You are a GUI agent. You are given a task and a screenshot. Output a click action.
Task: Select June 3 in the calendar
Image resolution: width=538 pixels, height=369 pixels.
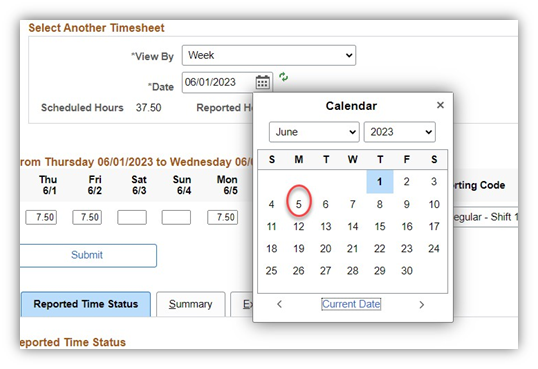(x=434, y=182)
